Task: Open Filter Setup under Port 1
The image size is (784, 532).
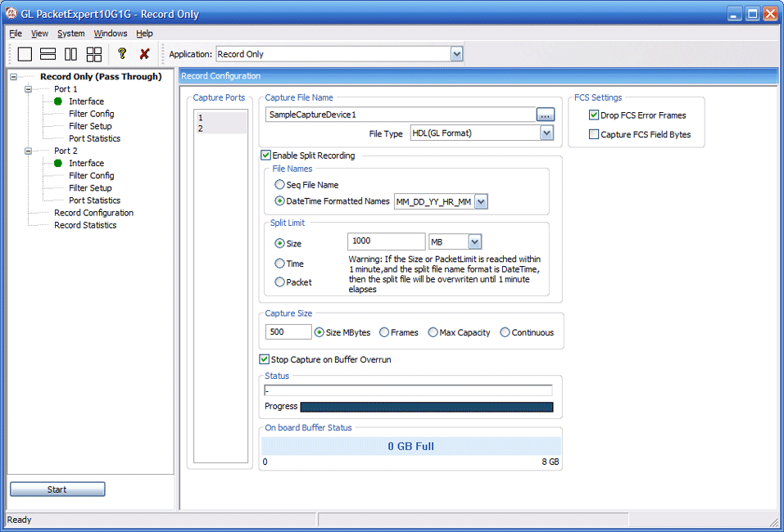Action: coord(90,126)
